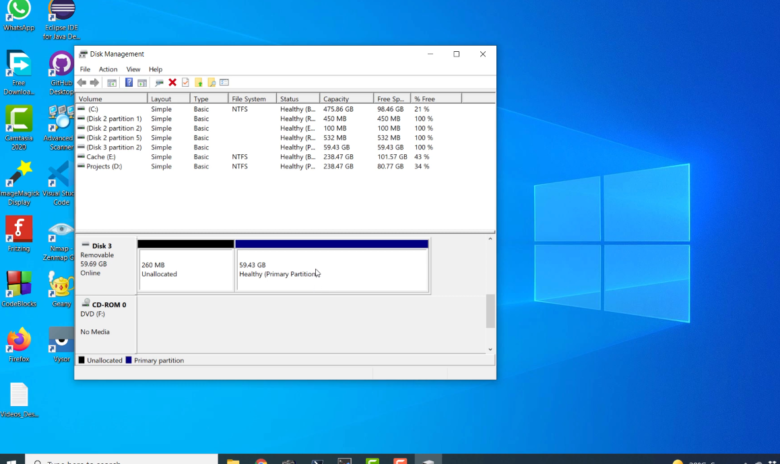This screenshot has height=464, width=780.
Task: Click the Properties checkmark toolbar icon
Action: tap(186, 83)
